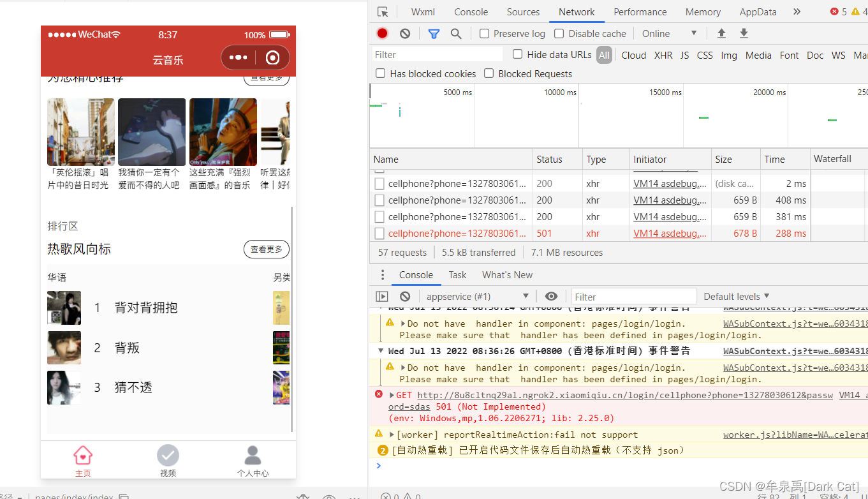Filter requests by Cloud type

(x=634, y=56)
